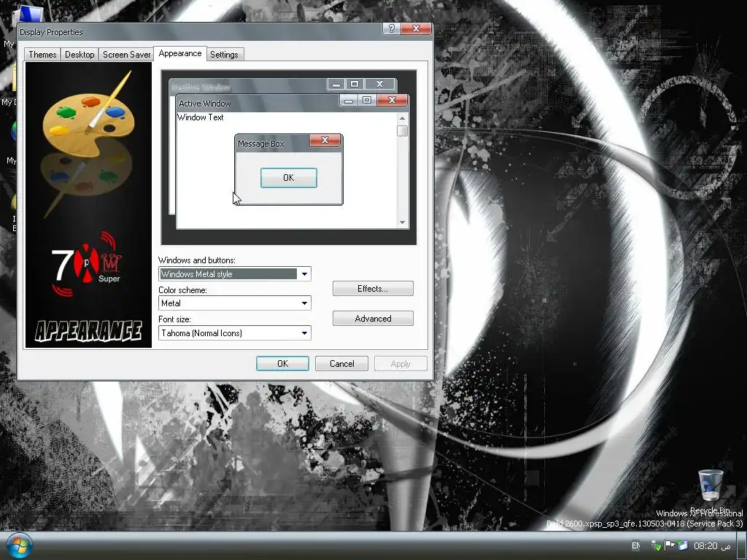Screen dimensions: 747x560
Task: Click the Display Properties help question mark
Action: click(x=391, y=28)
